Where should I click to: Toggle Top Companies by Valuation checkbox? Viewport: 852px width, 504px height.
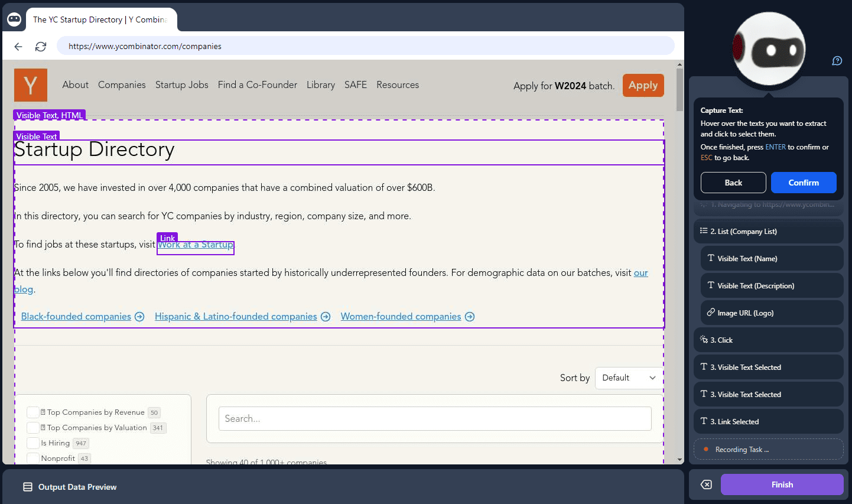[x=33, y=428]
